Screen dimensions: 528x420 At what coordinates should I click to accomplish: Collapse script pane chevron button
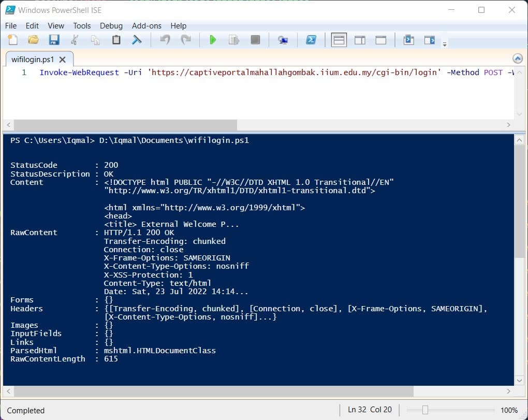pos(518,59)
